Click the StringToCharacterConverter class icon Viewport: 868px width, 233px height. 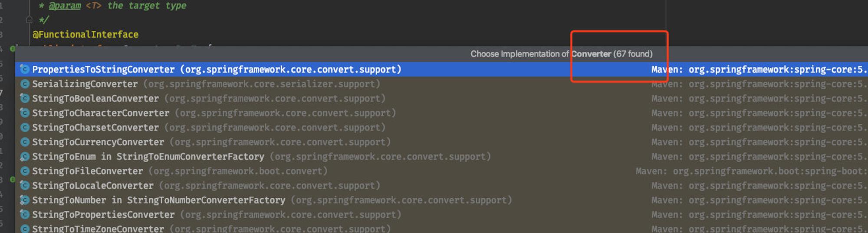tap(25, 113)
